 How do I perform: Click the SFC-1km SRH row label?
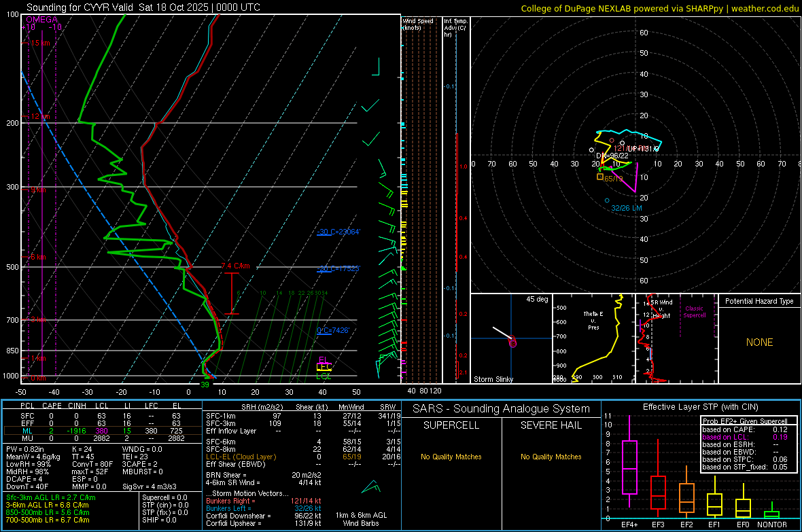point(221,416)
